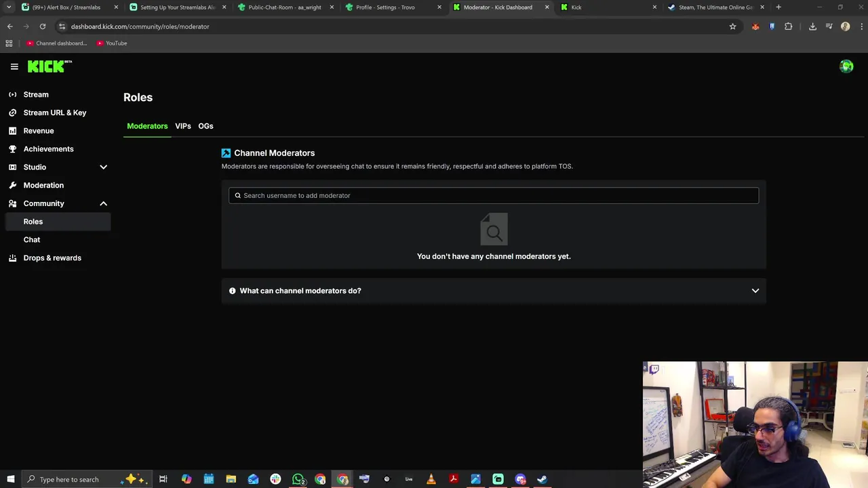This screenshot has height=488, width=868.
Task: Open the browser downloads icon
Action: [812, 26]
